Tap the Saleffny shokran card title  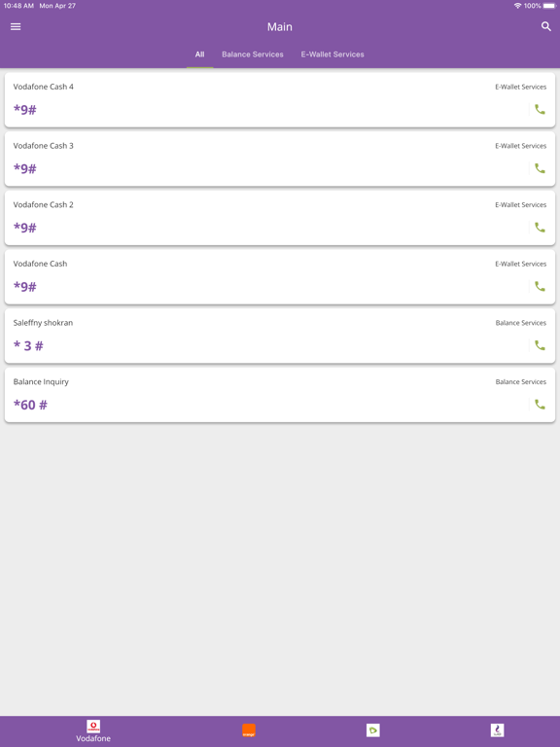pyautogui.click(x=43, y=323)
